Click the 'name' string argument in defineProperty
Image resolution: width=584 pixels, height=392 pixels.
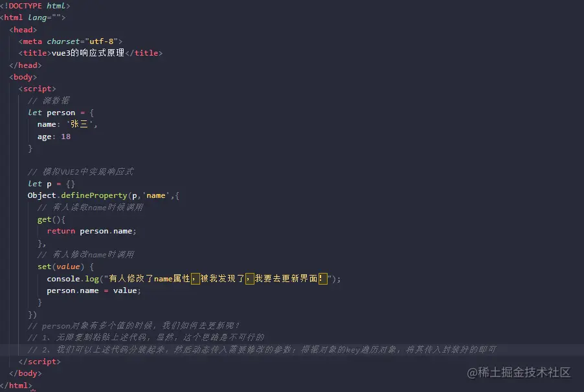[155, 195]
